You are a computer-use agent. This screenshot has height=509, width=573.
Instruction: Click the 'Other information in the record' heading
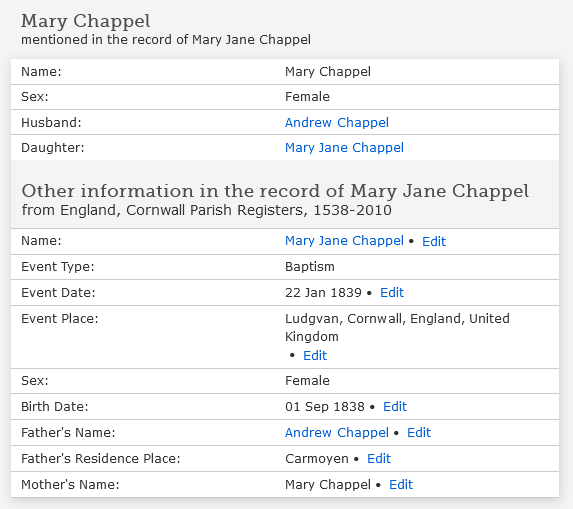275,191
